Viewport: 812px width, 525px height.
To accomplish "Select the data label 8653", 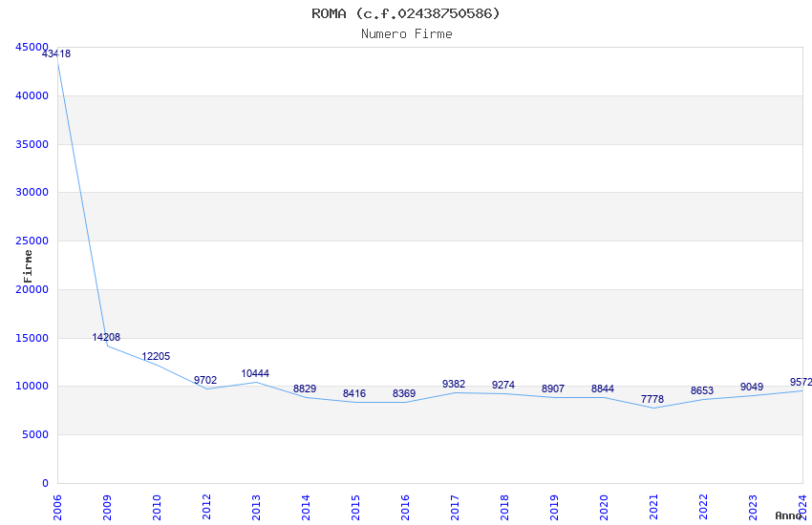I will point(702,391).
